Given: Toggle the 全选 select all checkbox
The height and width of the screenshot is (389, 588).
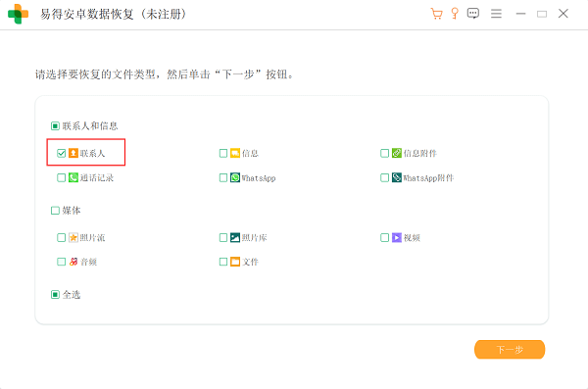Looking at the screenshot, I should pos(55,295).
